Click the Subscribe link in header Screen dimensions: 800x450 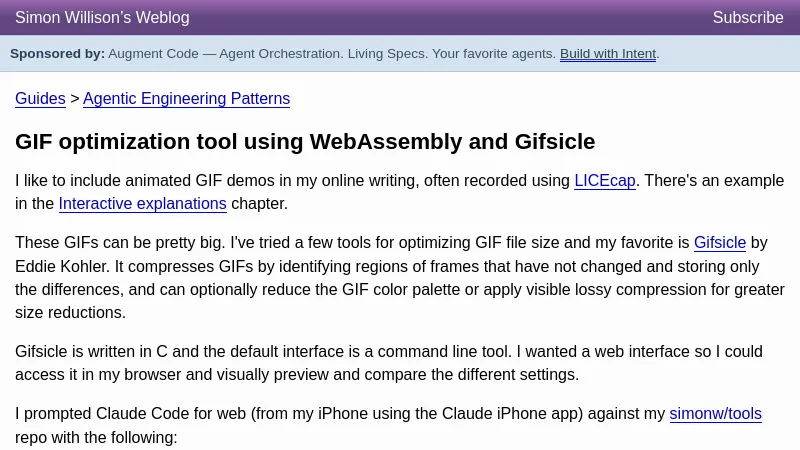[x=747, y=18]
